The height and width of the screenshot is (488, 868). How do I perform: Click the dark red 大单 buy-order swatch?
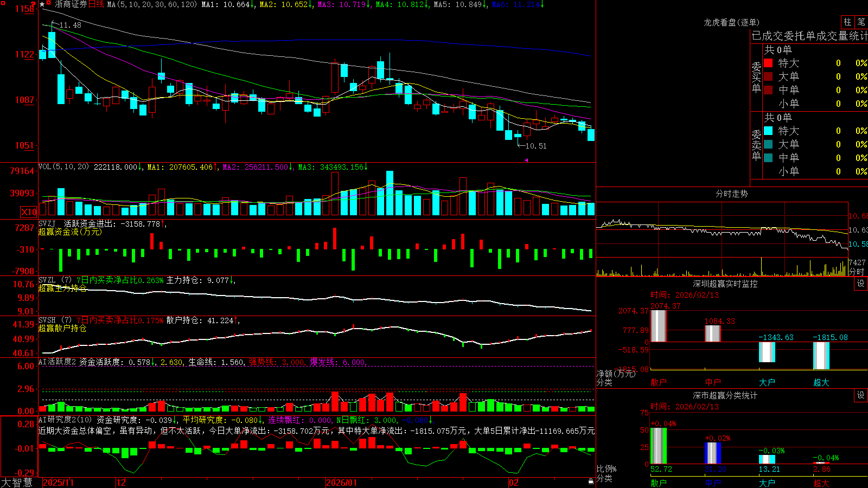(x=768, y=76)
